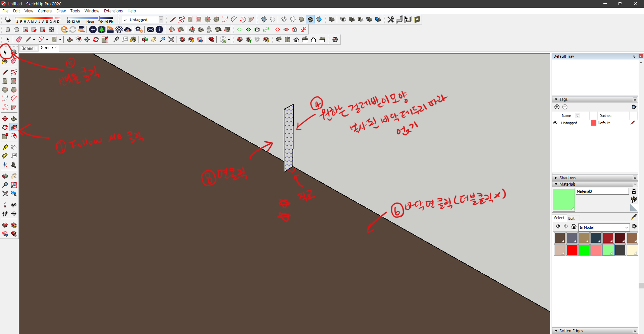
Task: Switch to Scene 2 tab
Action: [49, 48]
